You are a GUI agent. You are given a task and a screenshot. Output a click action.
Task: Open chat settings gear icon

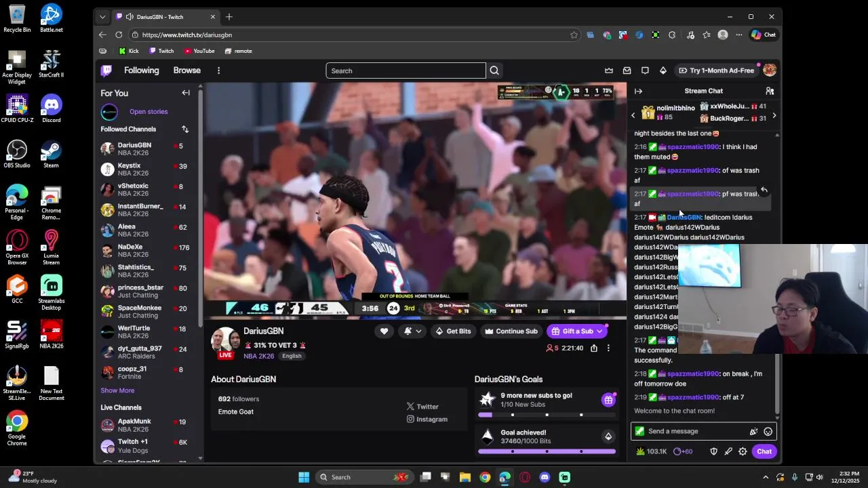pyautogui.click(x=743, y=451)
